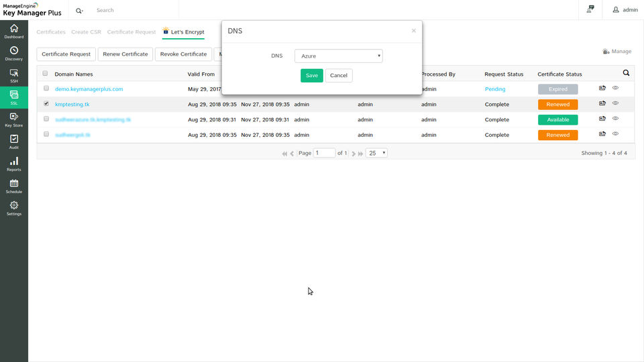
Task: Check the checkbox in the Available certificate row
Action: (x=46, y=119)
